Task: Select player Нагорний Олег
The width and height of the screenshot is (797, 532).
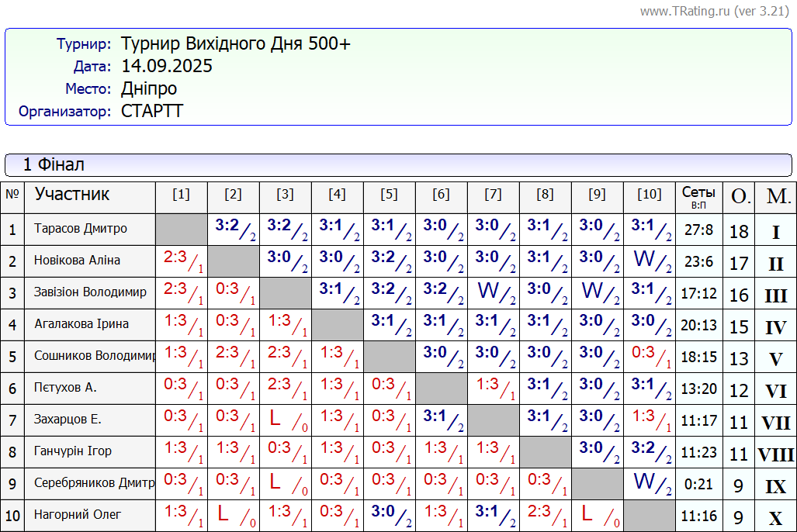Action: coord(78,515)
